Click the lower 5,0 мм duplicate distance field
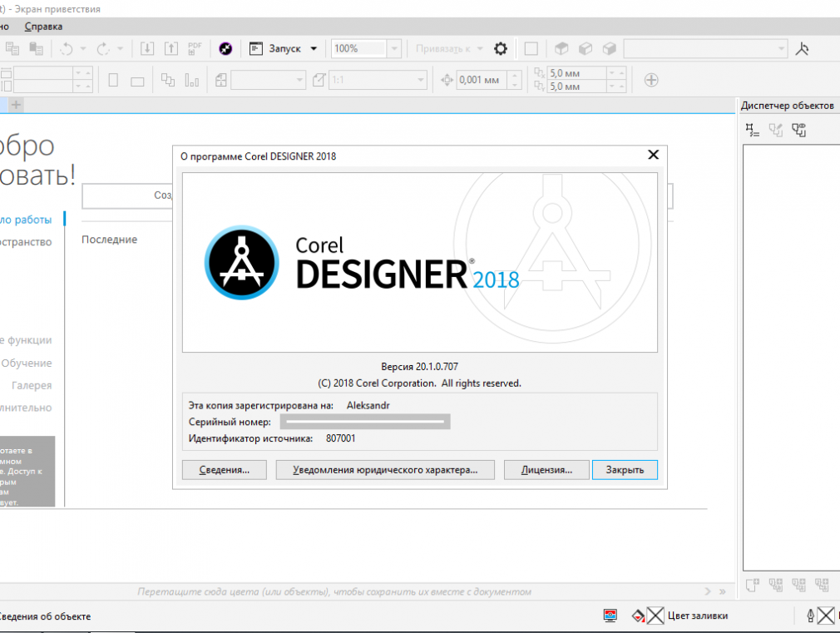The height and width of the screenshot is (633, 840). (x=577, y=87)
